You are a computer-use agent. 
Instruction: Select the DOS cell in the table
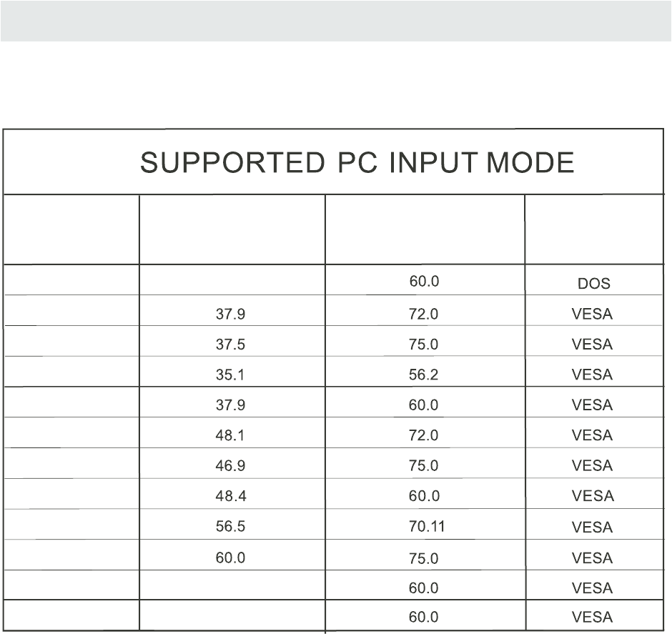click(x=593, y=284)
